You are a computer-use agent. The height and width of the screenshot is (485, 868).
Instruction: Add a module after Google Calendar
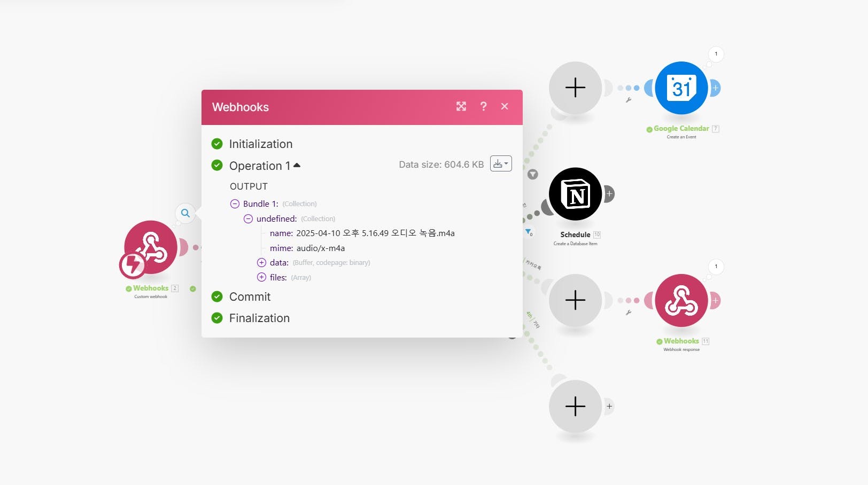coord(715,88)
